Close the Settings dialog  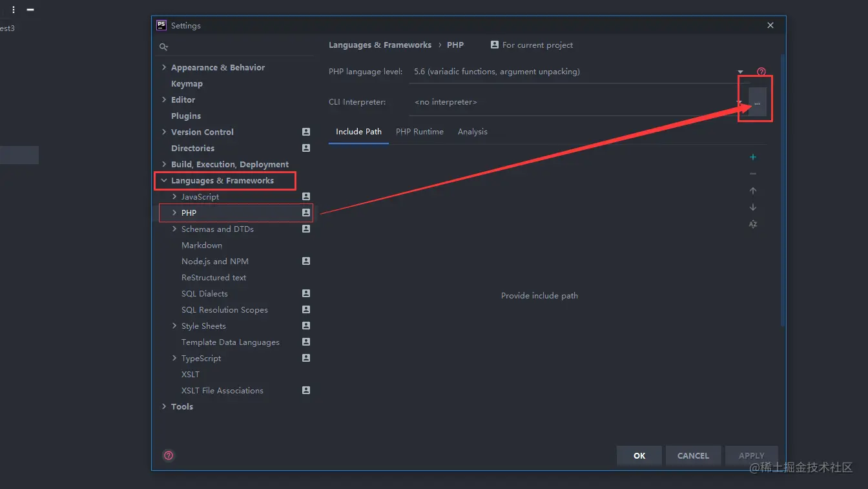point(770,25)
